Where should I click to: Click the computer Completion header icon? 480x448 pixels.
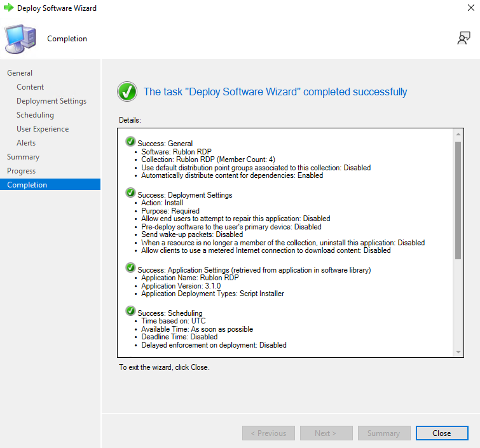click(21, 38)
